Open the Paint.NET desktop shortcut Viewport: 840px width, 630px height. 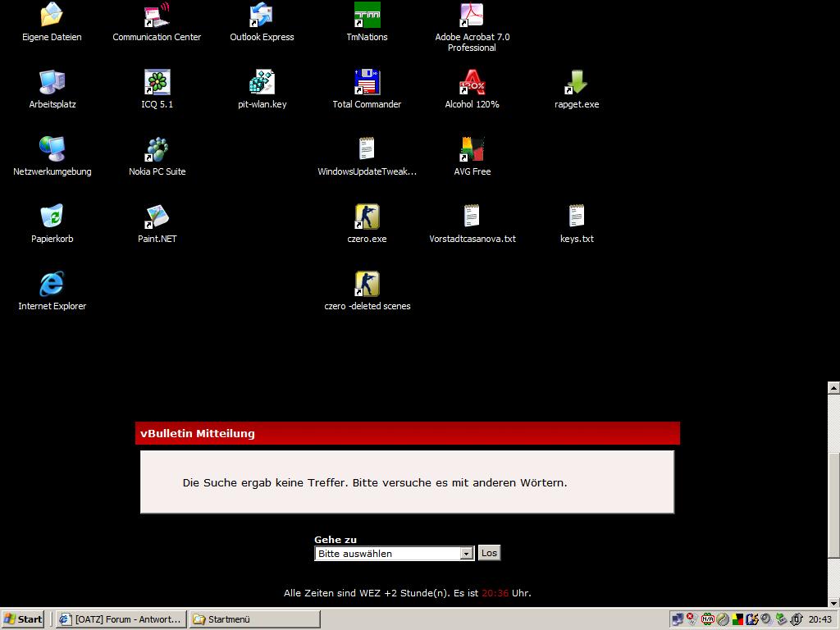tap(157, 217)
